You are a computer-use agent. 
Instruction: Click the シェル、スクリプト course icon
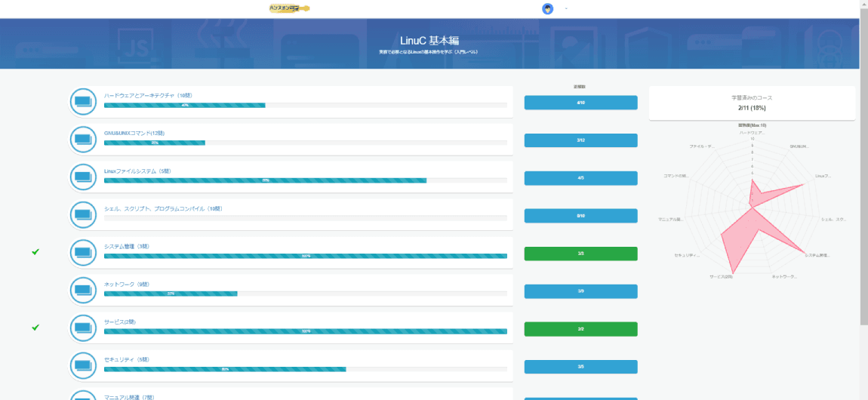tap(83, 214)
